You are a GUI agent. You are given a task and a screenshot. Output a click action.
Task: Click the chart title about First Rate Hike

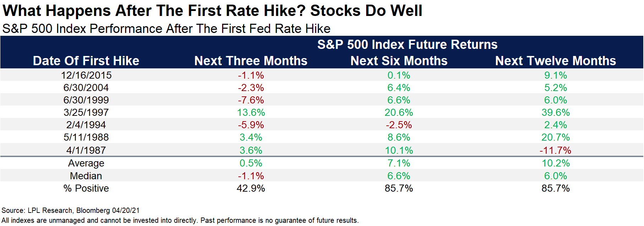213,11
